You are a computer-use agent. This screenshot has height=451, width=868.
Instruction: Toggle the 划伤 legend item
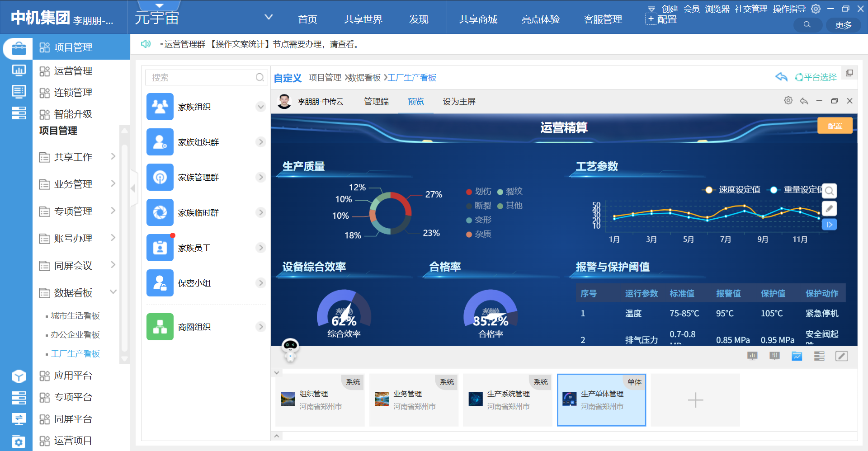pos(478,192)
